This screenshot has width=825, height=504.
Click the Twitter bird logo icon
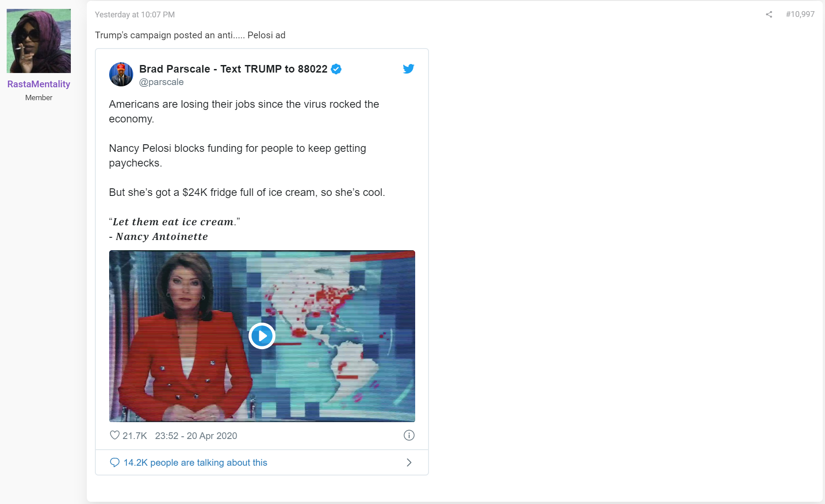[x=408, y=69]
